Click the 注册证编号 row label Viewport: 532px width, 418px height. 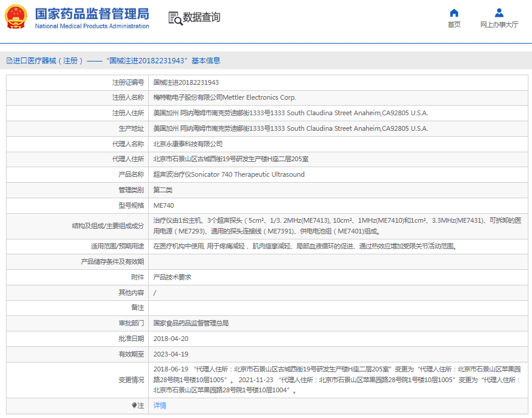tap(128, 82)
